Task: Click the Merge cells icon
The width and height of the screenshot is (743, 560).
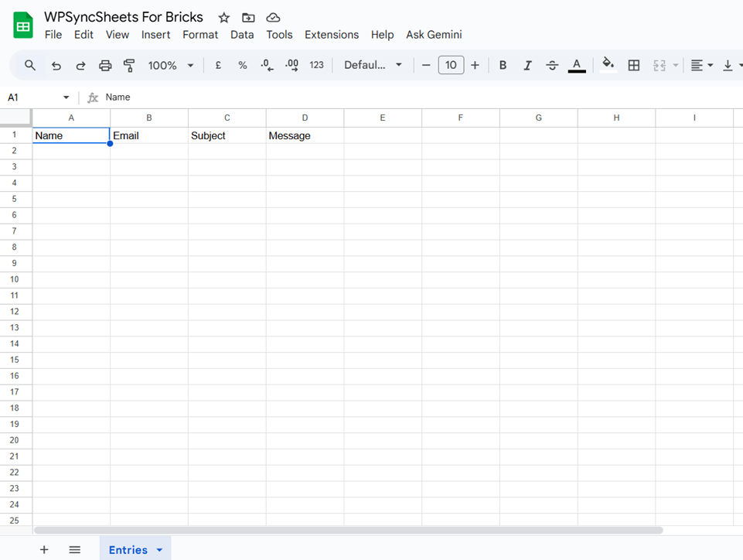Action: pyautogui.click(x=659, y=65)
